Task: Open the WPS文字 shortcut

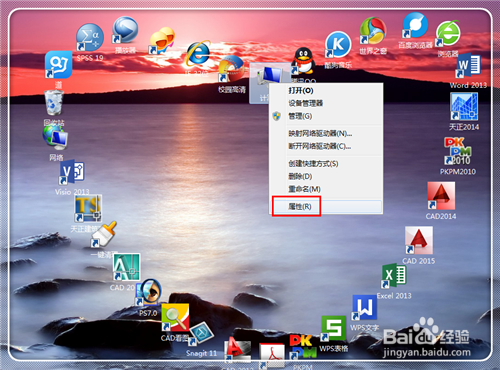Action: click(x=365, y=308)
